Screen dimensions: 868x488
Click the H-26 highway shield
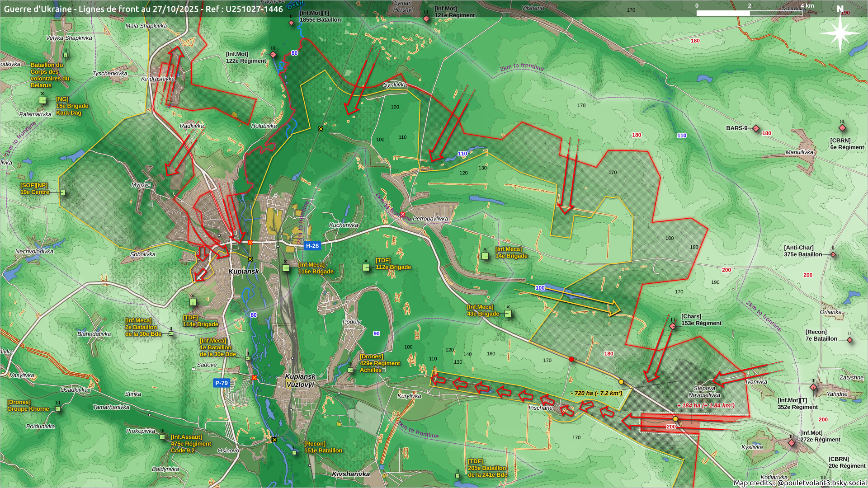312,246
